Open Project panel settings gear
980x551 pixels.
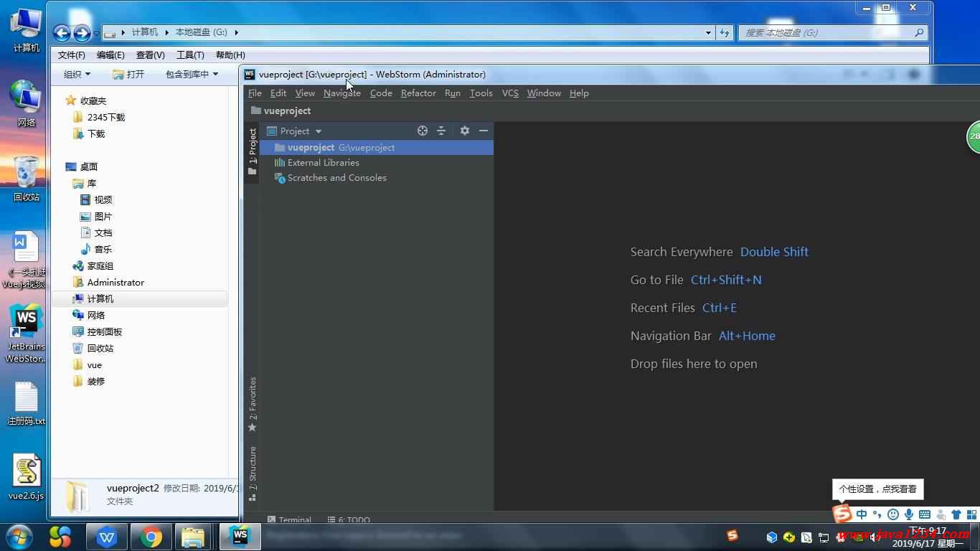[465, 131]
